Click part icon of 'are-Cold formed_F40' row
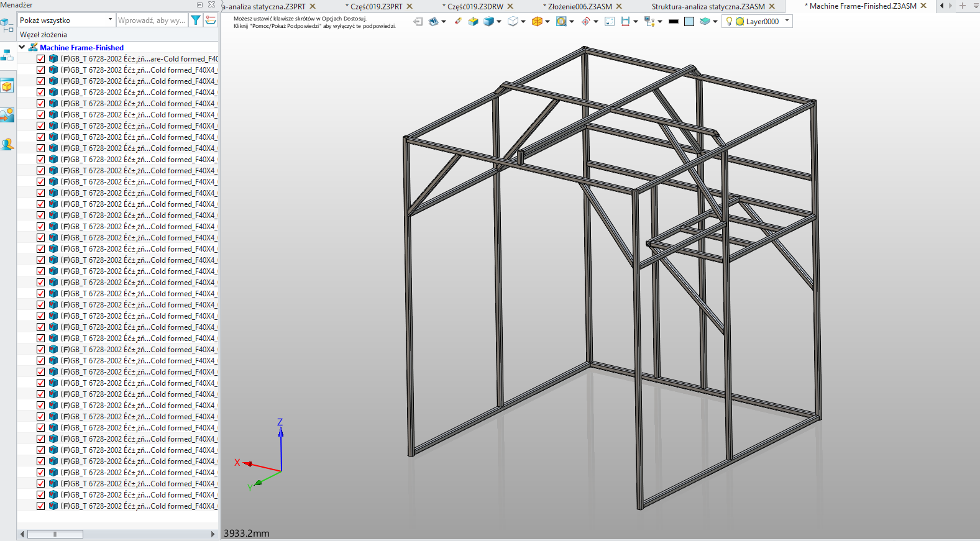Screen dimensions: 980x541 pos(53,58)
